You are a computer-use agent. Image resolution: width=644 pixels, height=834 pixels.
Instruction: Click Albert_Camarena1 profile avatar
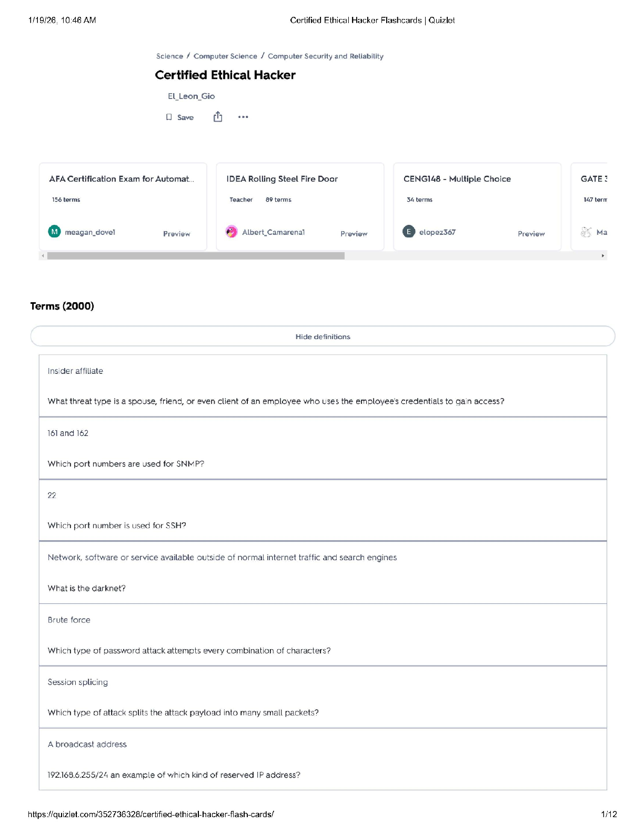[232, 232]
